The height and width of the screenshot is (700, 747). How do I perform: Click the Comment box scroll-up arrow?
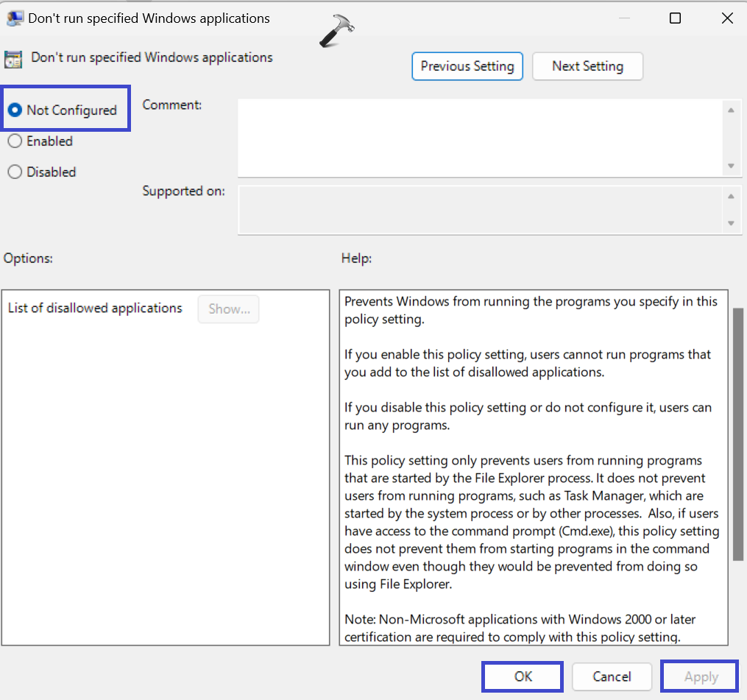click(731, 110)
